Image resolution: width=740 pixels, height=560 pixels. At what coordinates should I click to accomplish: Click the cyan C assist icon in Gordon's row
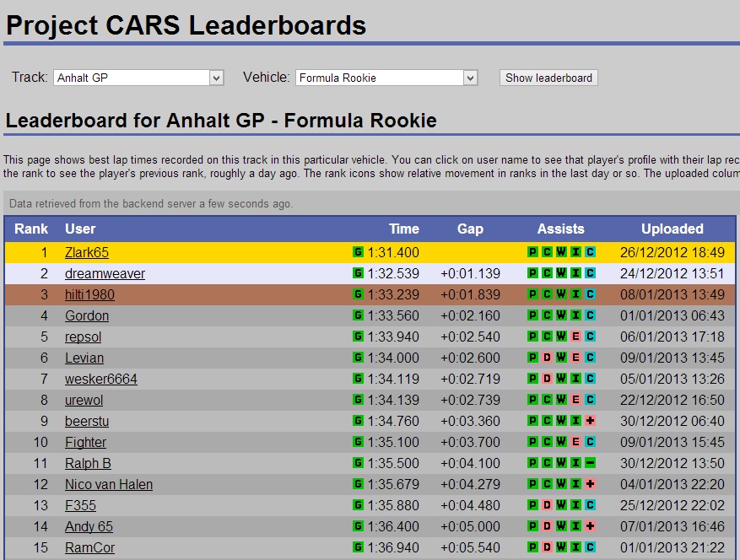pyautogui.click(x=590, y=315)
